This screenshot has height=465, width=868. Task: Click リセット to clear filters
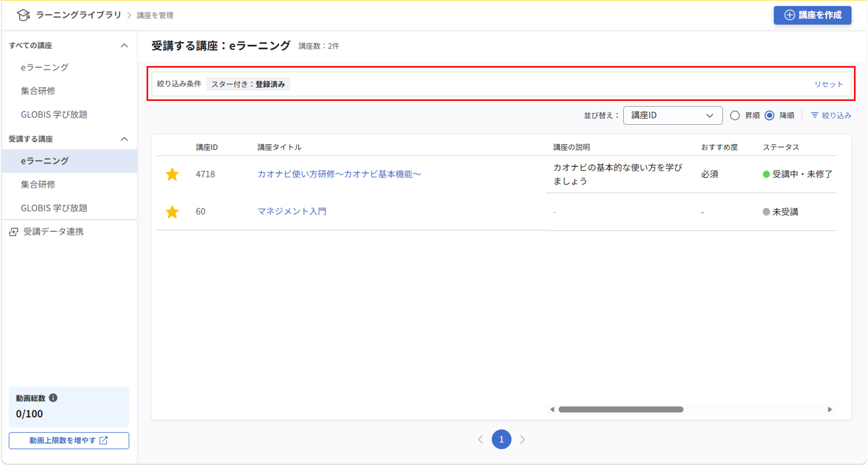click(829, 84)
